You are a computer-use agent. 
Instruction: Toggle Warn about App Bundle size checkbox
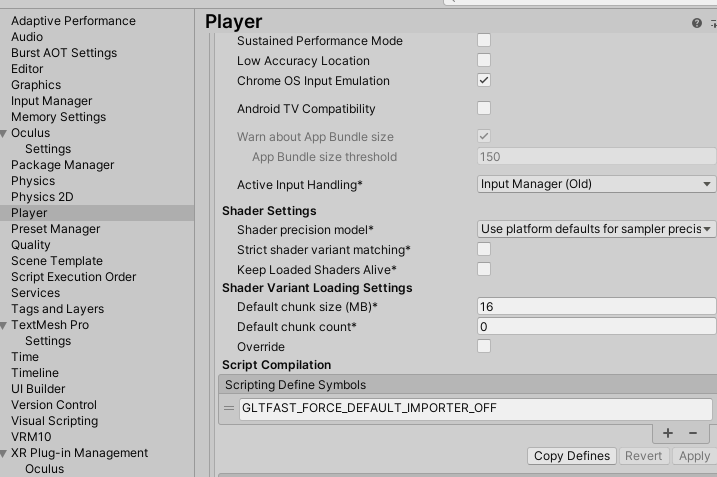pyautogui.click(x=484, y=136)
